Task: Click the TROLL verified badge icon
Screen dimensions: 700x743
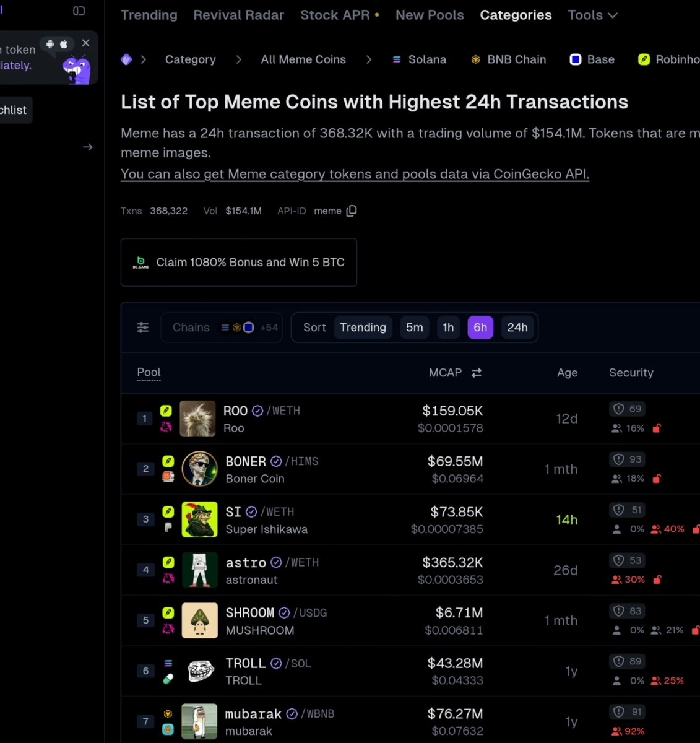Action: pyautogui.click(x=276, y=663)
